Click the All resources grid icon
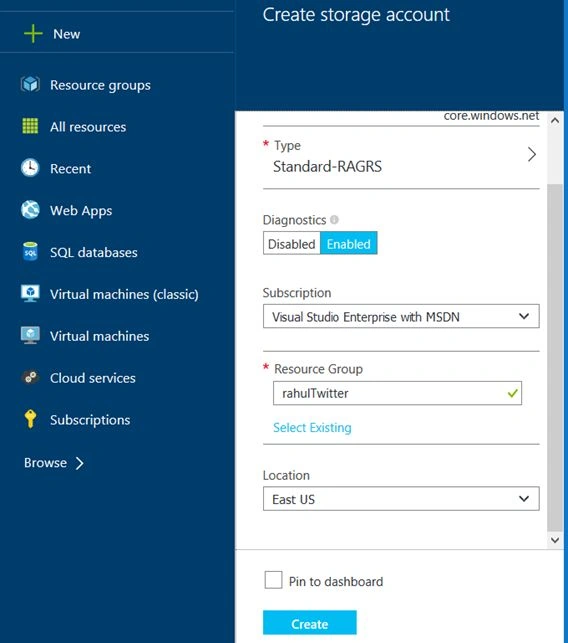Viewport: 568px width, 643px height. coord(30,126)
